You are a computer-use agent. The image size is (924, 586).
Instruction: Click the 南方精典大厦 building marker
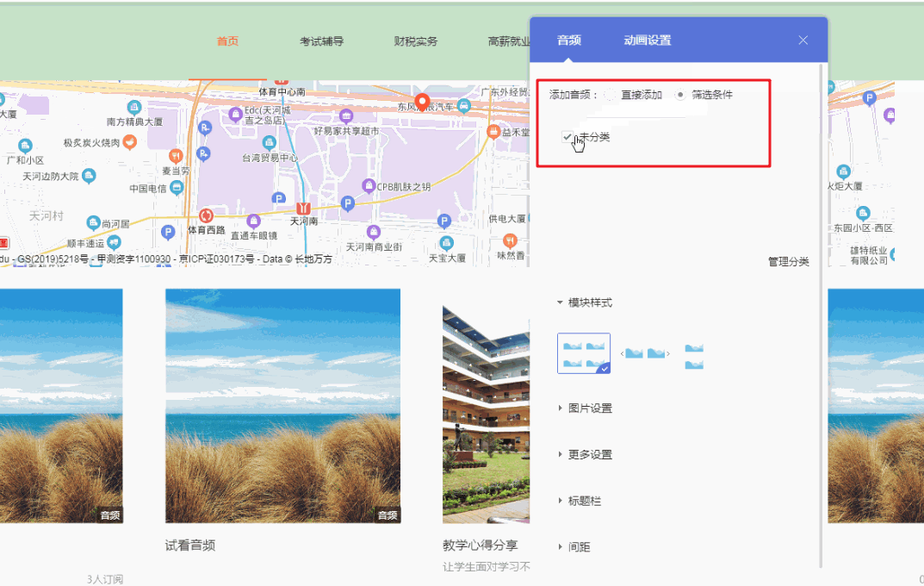(x=134, y=108)
